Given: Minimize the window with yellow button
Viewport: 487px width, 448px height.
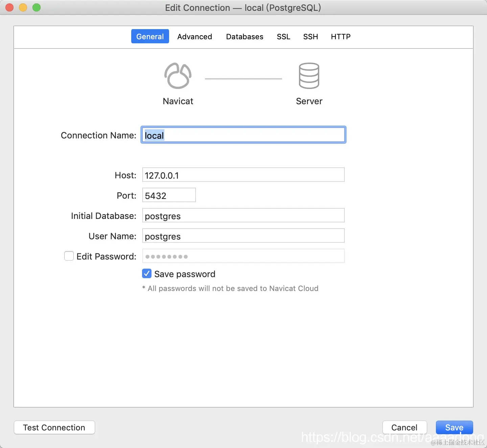Looking at the screenshot, I should click(23, 7).
